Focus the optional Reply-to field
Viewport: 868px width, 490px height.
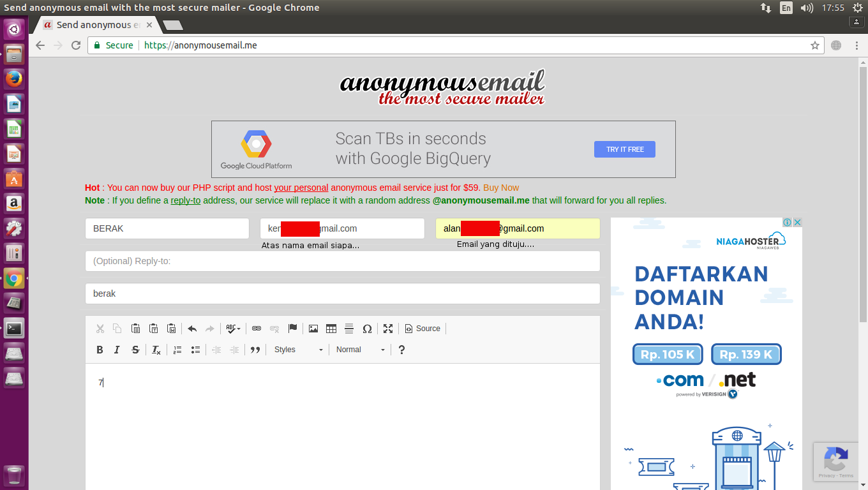(x=343, y=261)
